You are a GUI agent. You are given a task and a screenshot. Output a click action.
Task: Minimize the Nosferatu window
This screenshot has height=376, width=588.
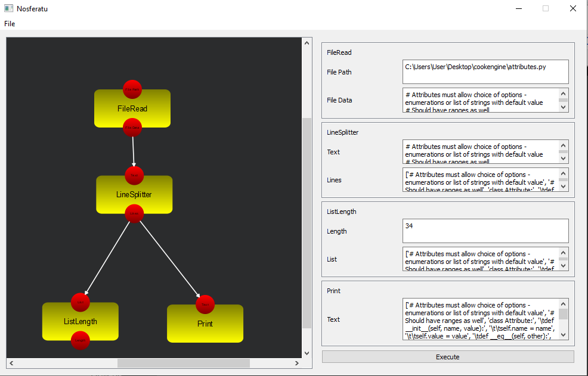(519, 8)
